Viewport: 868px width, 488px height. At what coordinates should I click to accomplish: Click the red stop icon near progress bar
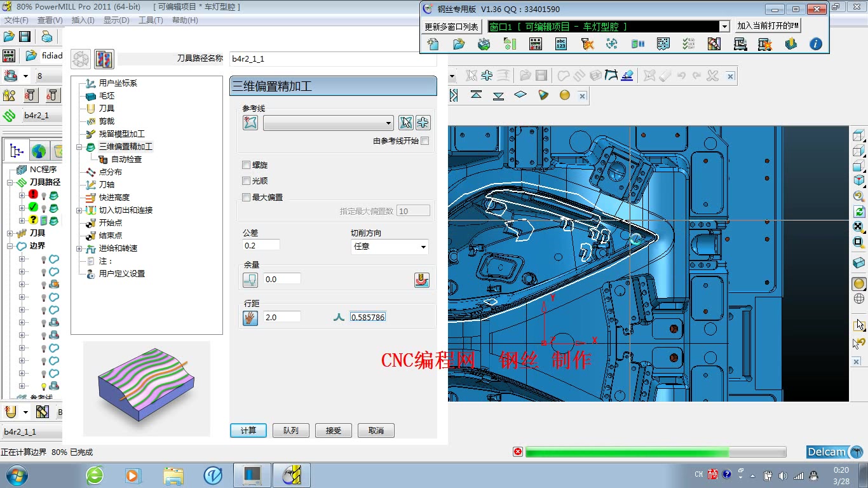pyautogui.click(x=518, y=452)
